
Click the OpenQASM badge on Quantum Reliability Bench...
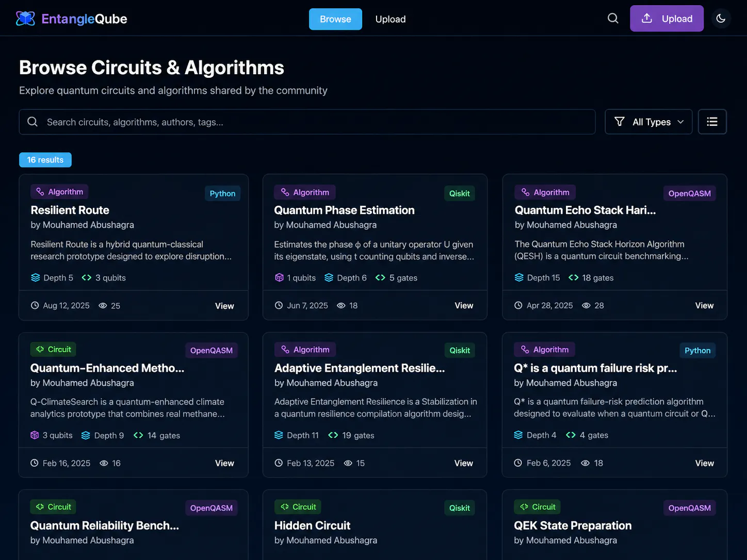[x=211, y=508]
